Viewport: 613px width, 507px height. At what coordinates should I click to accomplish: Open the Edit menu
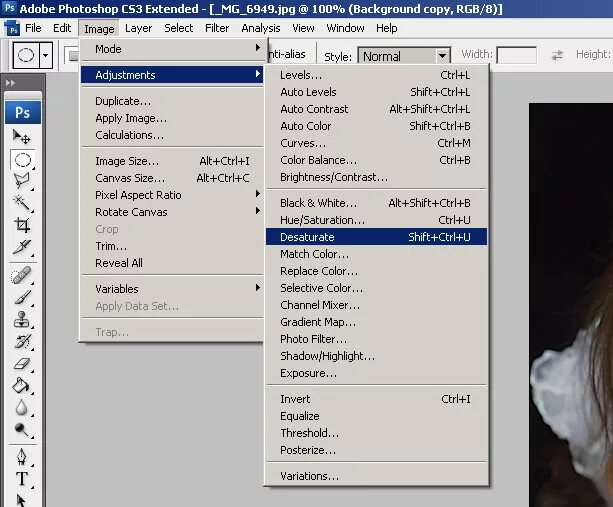point(62,28)
